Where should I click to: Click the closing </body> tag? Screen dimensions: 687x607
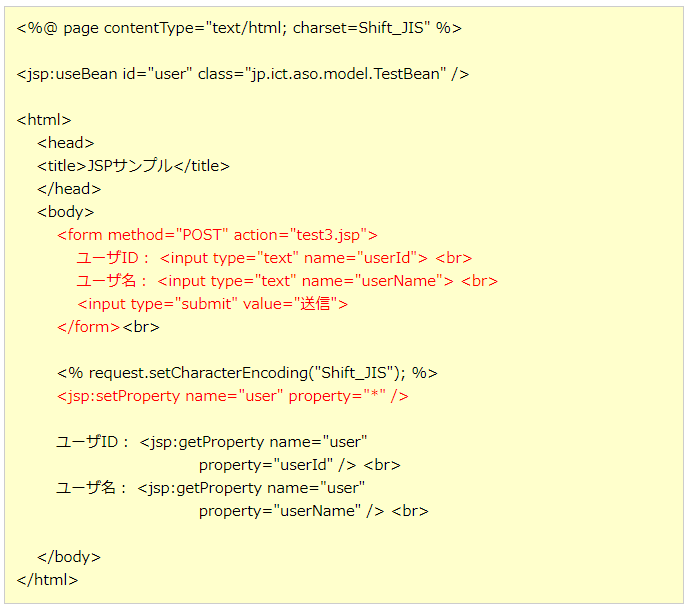69,557
